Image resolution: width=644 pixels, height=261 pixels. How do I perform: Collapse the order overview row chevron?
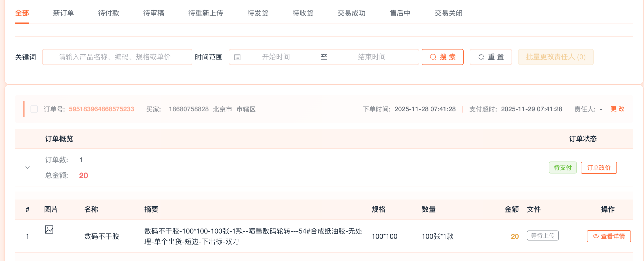tap(28, 167)
